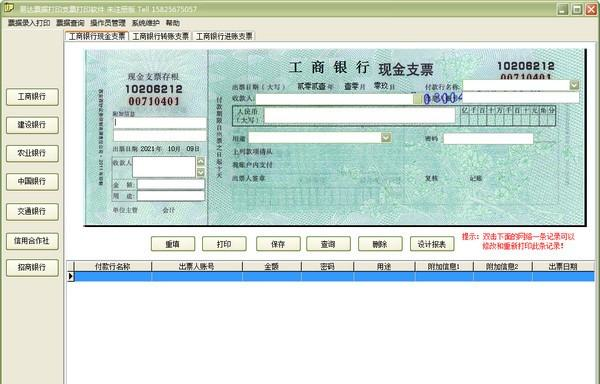Screen dimensions: 600x384
Task: Click the 人民币(大写) amount field
Action: pos(360,115)
